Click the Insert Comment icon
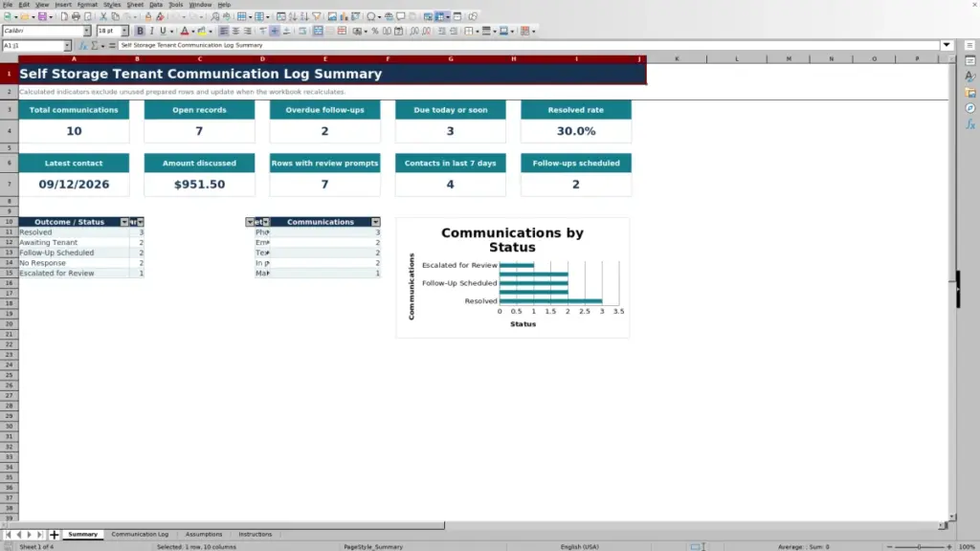 click(x=401, y=16)
